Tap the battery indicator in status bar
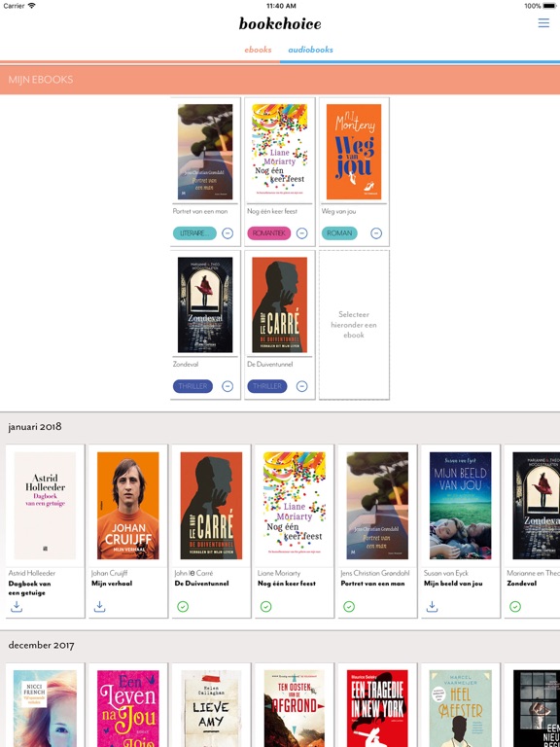This screenshot has height=747, width=560. [x=550, y=6]
